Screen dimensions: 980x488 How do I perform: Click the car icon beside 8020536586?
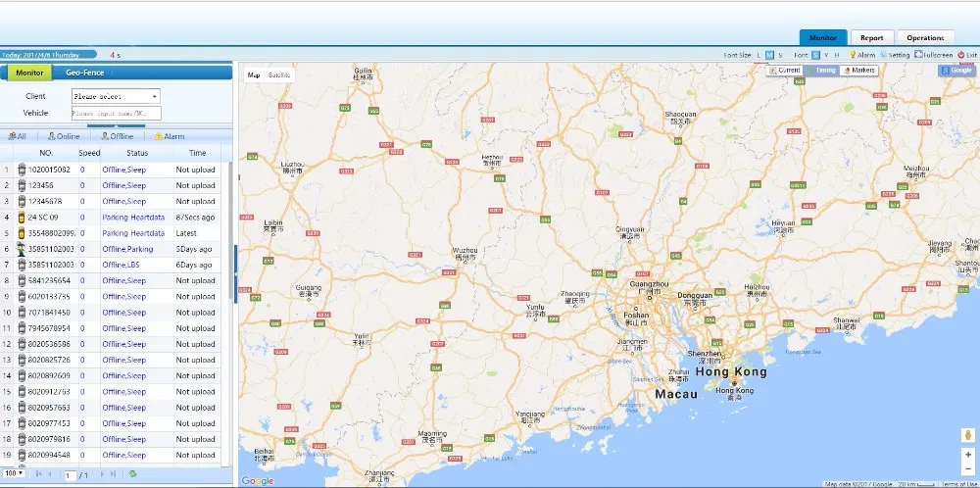tap(22, 344)
